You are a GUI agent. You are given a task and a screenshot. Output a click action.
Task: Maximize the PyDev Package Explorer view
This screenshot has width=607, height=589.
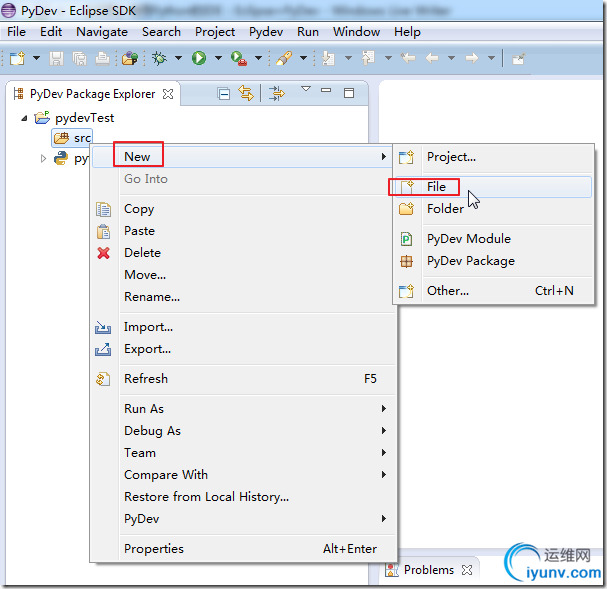349,93
